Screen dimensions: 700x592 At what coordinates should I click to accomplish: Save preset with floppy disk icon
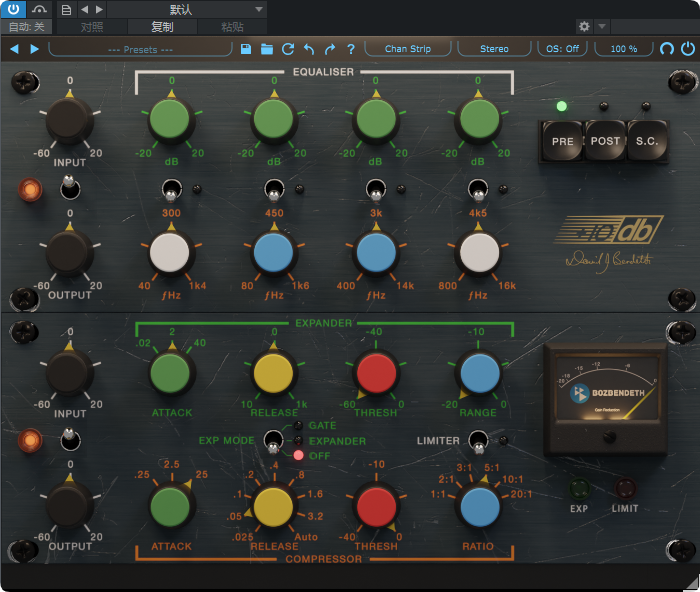click(246, 49)
